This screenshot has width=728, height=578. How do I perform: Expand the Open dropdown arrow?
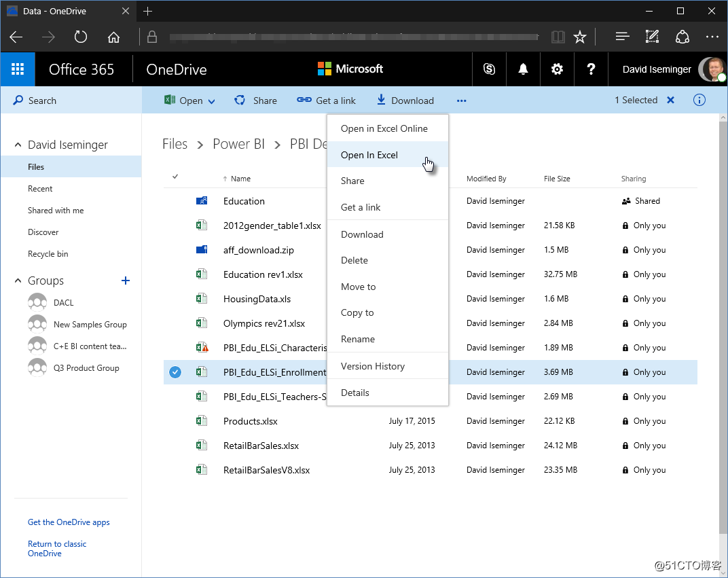212,101
